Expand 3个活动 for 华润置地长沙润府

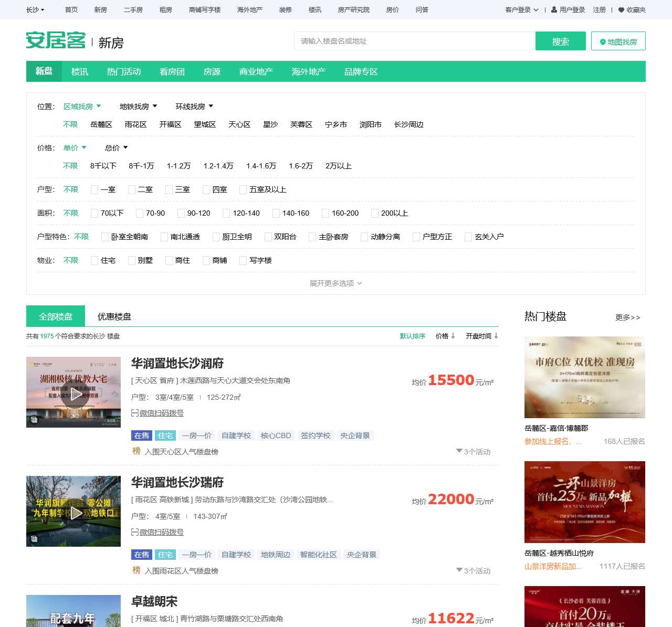(474, 452)
